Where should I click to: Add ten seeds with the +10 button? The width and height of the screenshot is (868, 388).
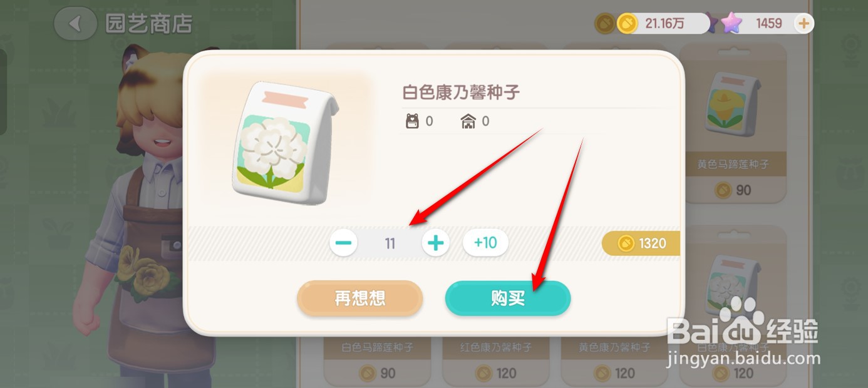click(x=485, y=243)
